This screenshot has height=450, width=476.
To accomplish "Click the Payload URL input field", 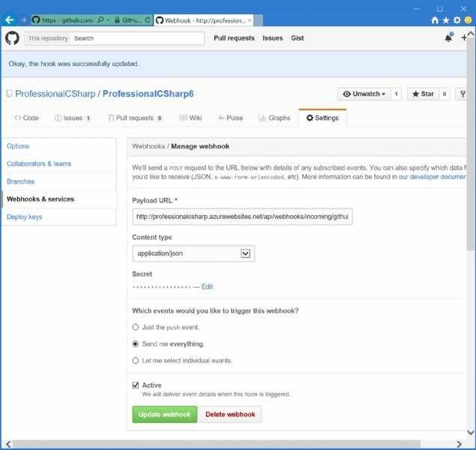I will (242, 217).
